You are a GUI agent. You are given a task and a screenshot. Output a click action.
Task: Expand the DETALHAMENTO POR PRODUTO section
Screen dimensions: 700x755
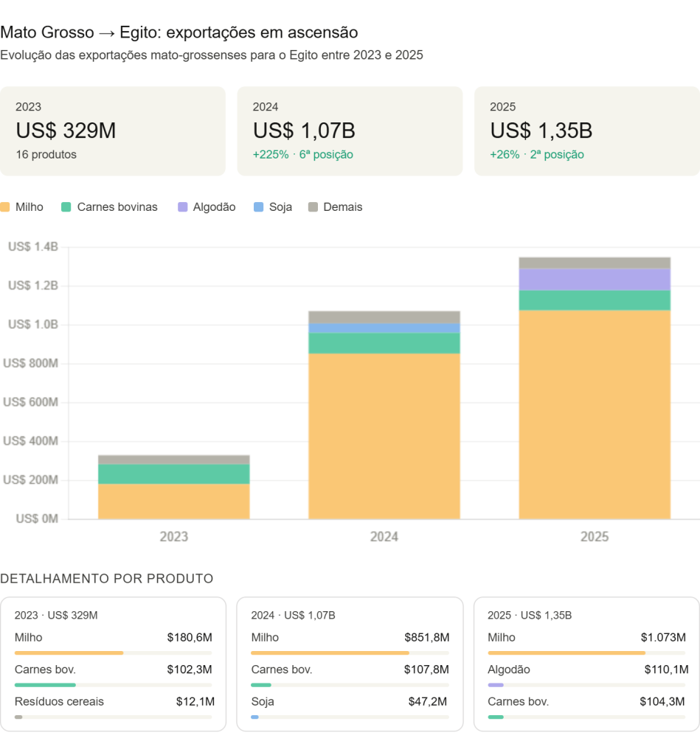point(108,579)
